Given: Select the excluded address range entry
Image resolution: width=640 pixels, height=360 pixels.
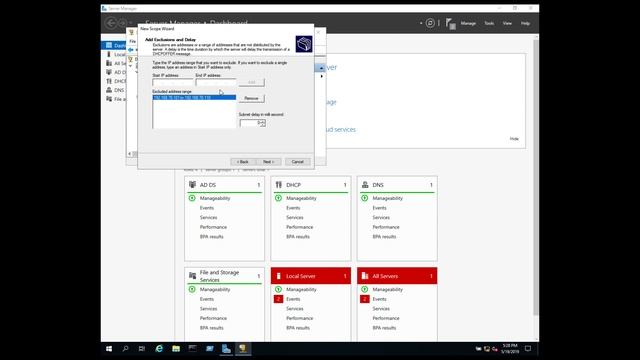Looking at the screenshot, I should pos(194,98).
